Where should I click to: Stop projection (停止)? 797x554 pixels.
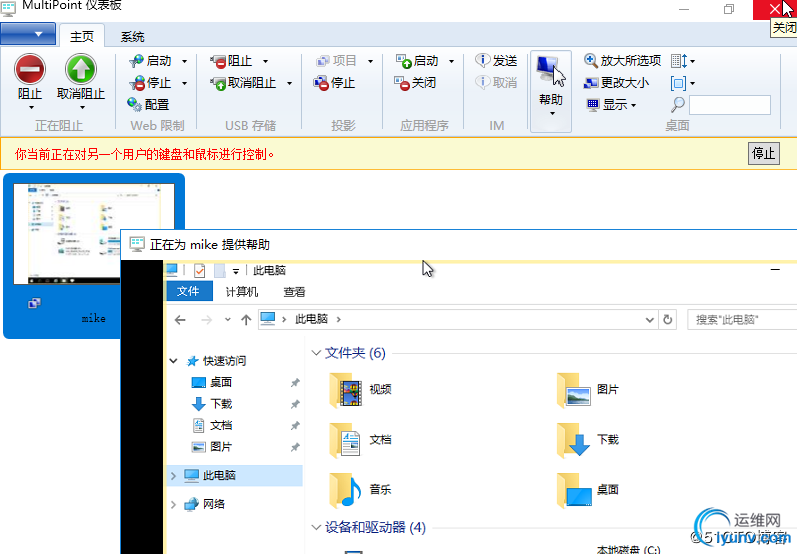(334, 83)
